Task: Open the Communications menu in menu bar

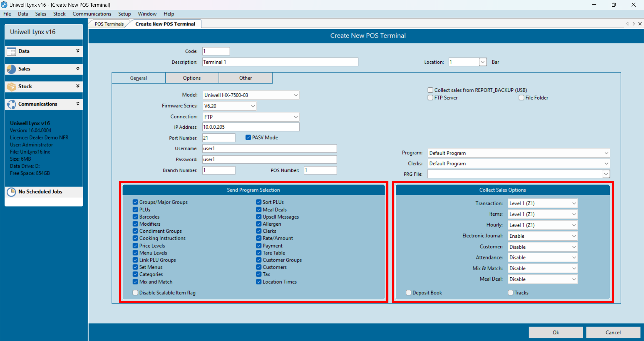Action: (92, 14)
